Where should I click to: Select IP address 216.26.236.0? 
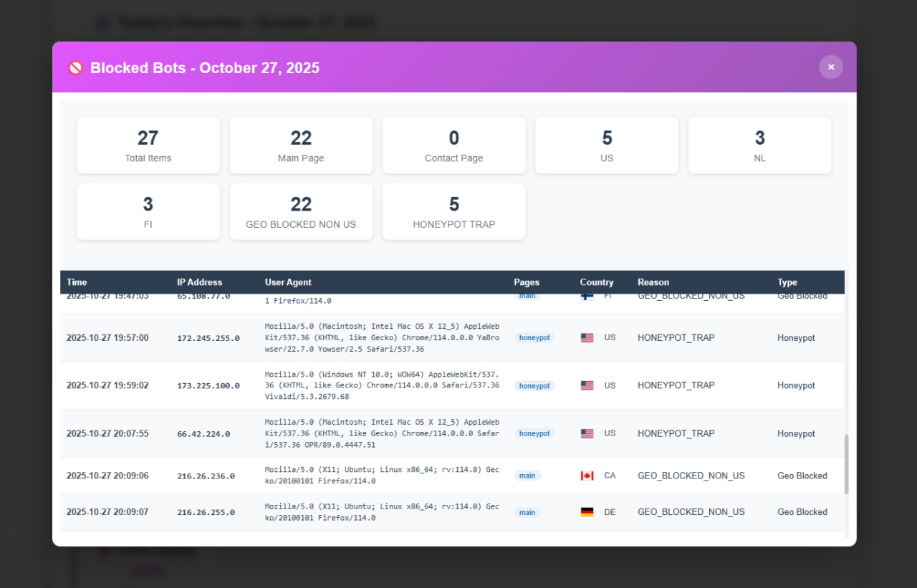pyautogui.click(x=206, y=476)
